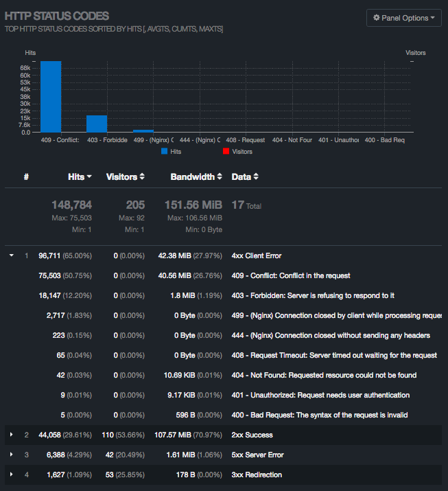
Task: Expand the 3xx Redirection row
Action: click(12, 475)
